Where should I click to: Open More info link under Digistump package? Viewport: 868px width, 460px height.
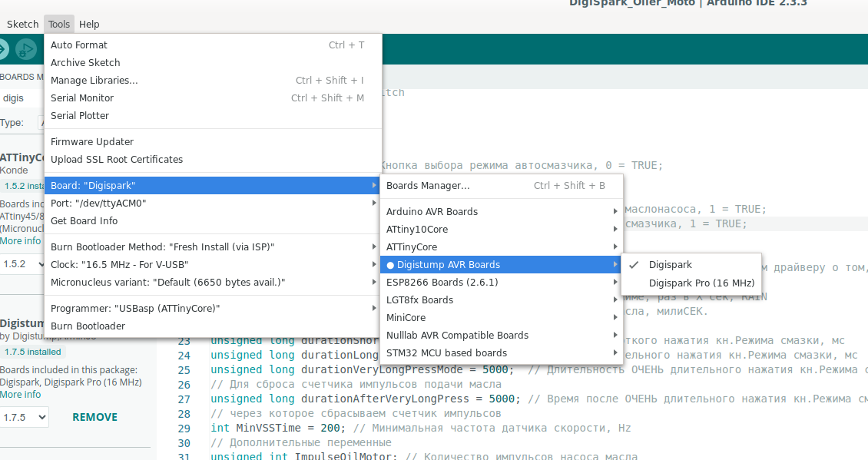(21, 395)
